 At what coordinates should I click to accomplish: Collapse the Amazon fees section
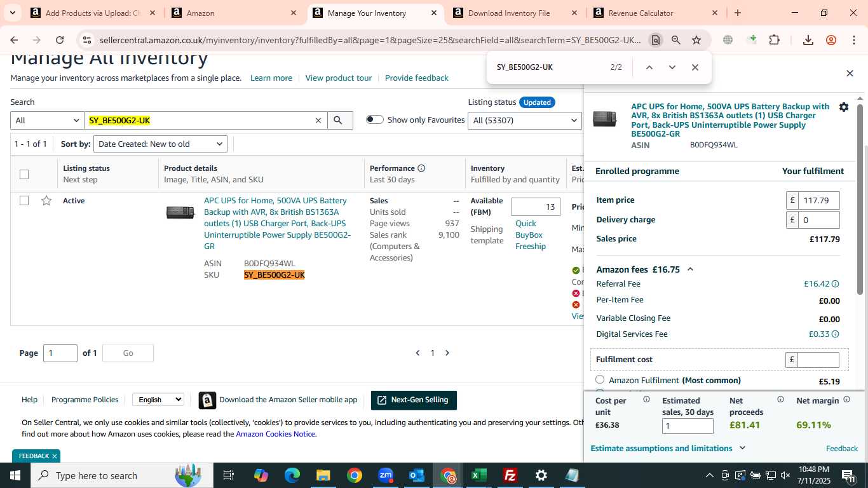(690, 269)
